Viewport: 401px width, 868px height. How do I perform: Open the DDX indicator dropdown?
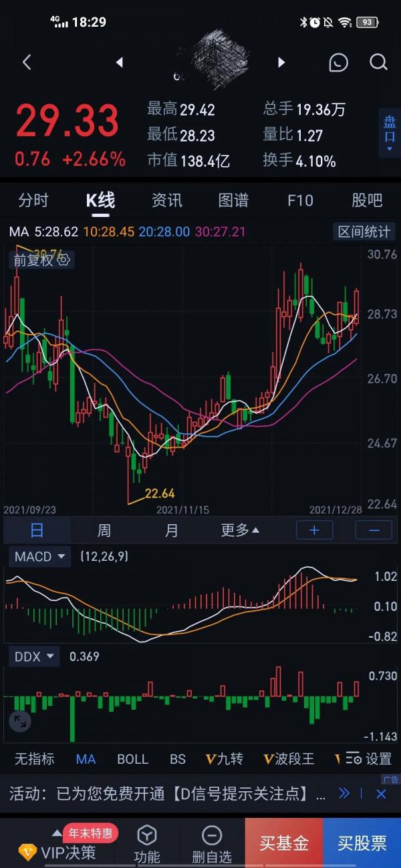pos(34,656)
